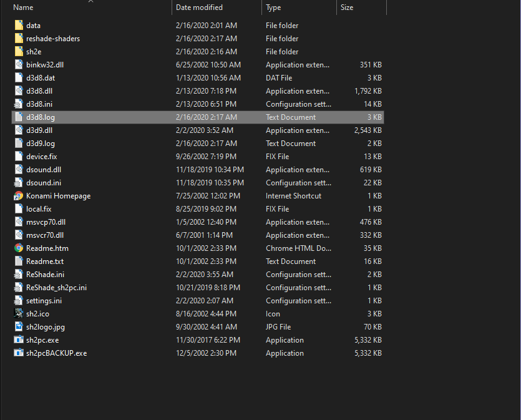Click the d3d8.dat file icon
Image resolution: width=521 pixels, height=420 pixels.
(19, 78)
